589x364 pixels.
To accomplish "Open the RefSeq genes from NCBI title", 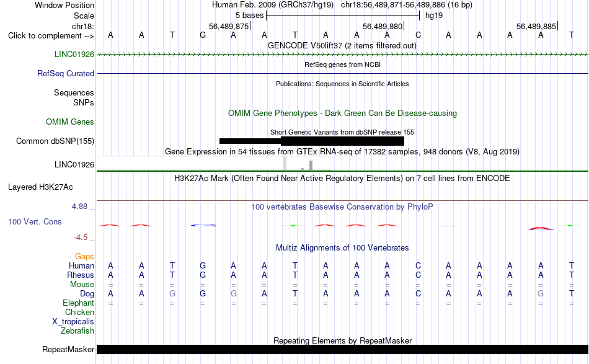I will [342, 64].
